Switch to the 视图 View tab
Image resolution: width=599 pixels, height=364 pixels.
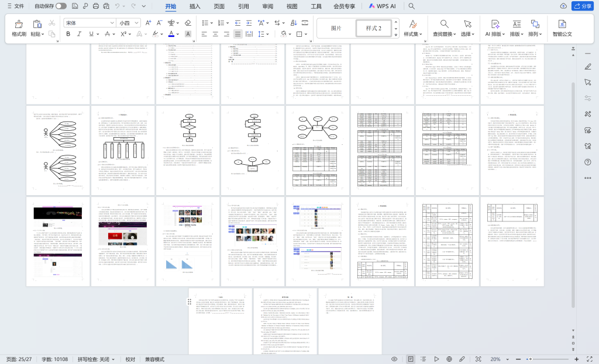[292, 6]
